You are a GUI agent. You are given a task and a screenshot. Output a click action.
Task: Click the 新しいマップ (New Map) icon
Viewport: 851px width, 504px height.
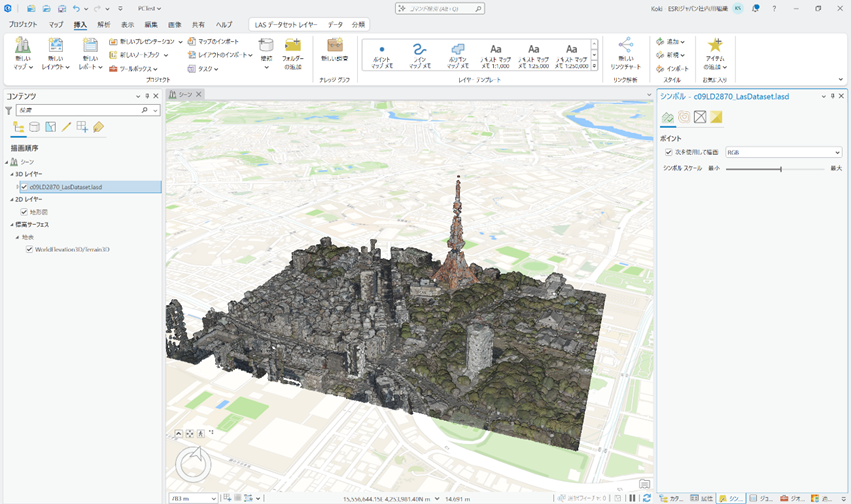pyautogui.click(x=22, y=46)
